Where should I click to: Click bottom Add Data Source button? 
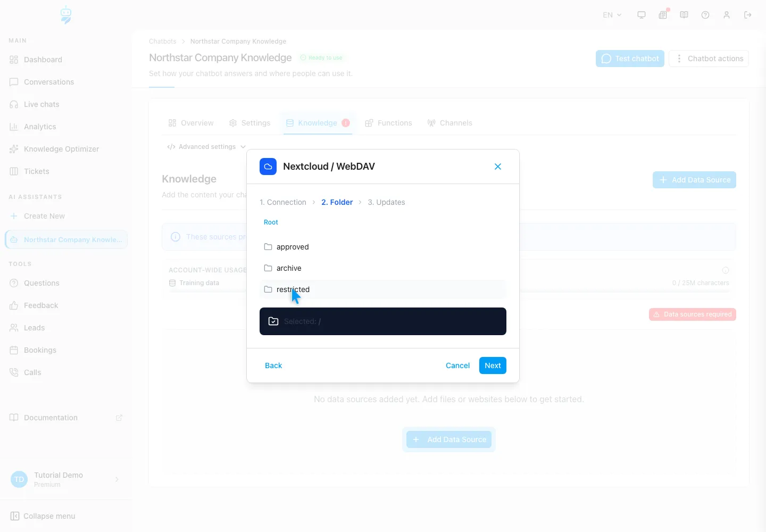tap(449, 439)
